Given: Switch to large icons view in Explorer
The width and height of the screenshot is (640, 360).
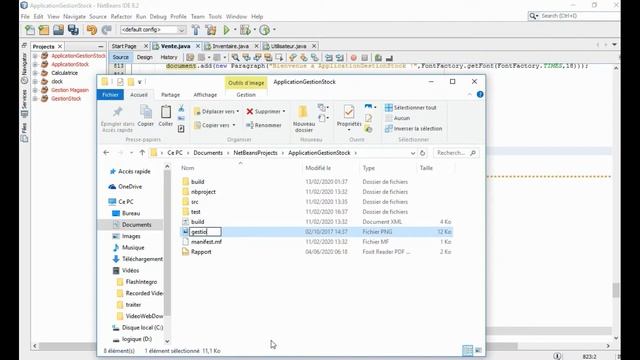Looking at the screenshot, I should coord(478,350).
